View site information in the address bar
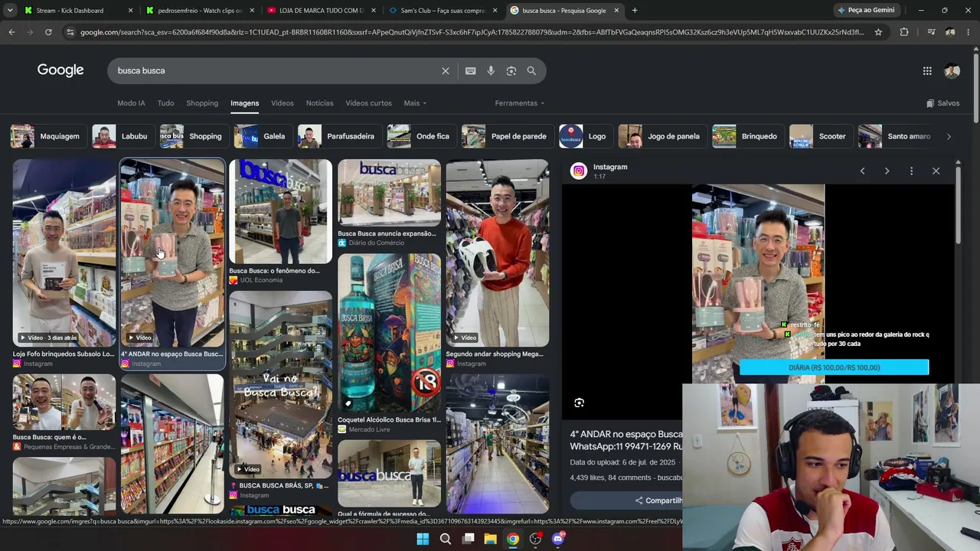 click(x=70, y=32)
